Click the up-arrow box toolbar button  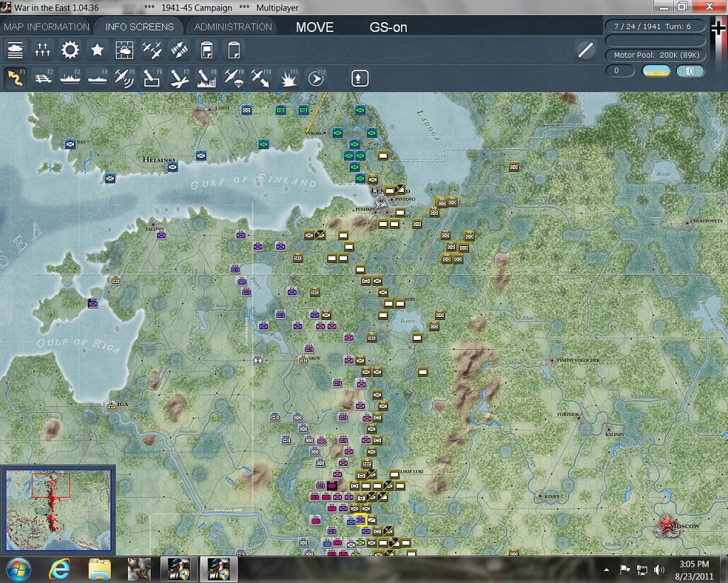tap(359, 78)
